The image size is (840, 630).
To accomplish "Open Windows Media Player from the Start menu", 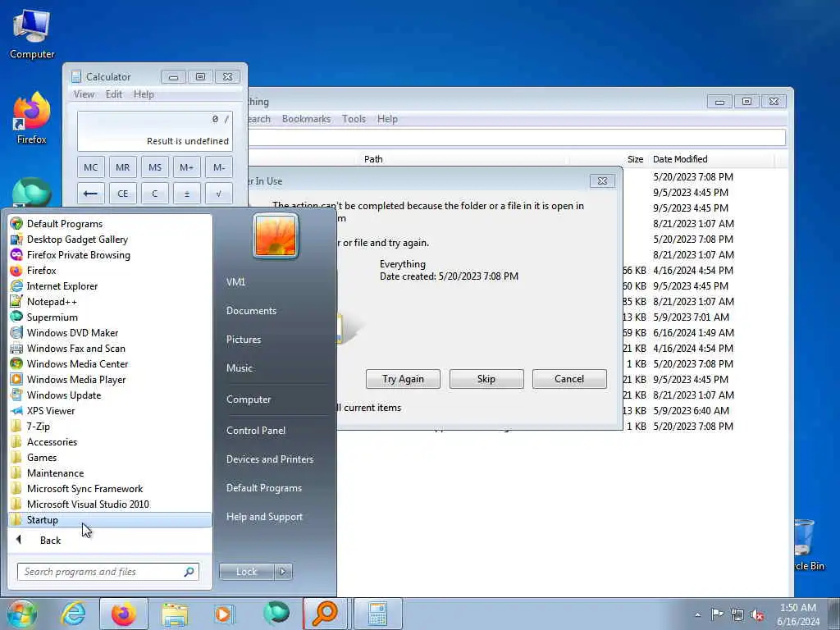I will [x=110, y=379].
